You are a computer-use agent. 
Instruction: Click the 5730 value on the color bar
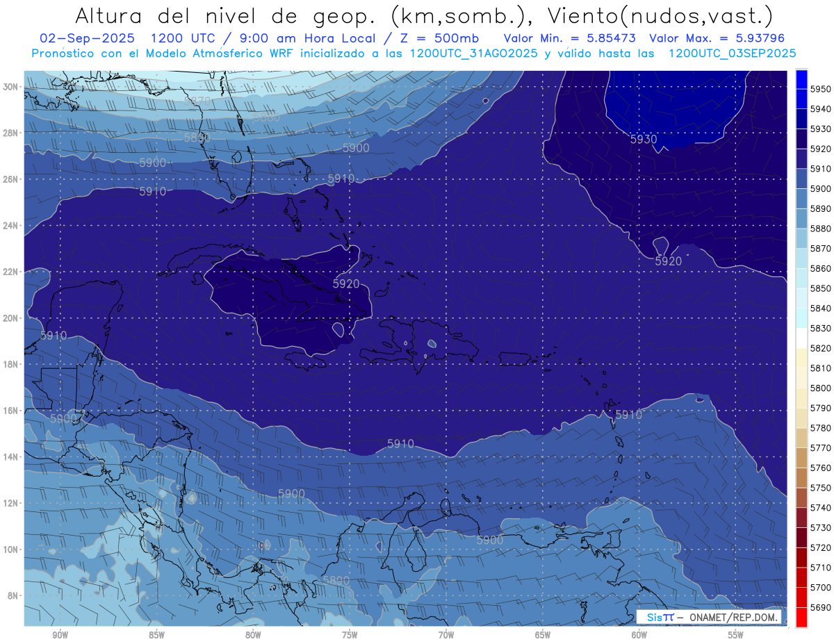(821, 527)
